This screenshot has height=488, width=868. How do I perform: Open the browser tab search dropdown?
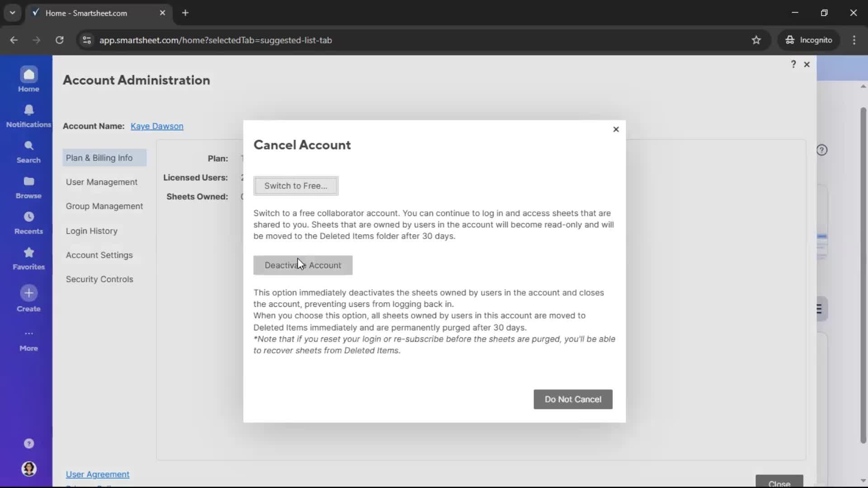[12, 13]
